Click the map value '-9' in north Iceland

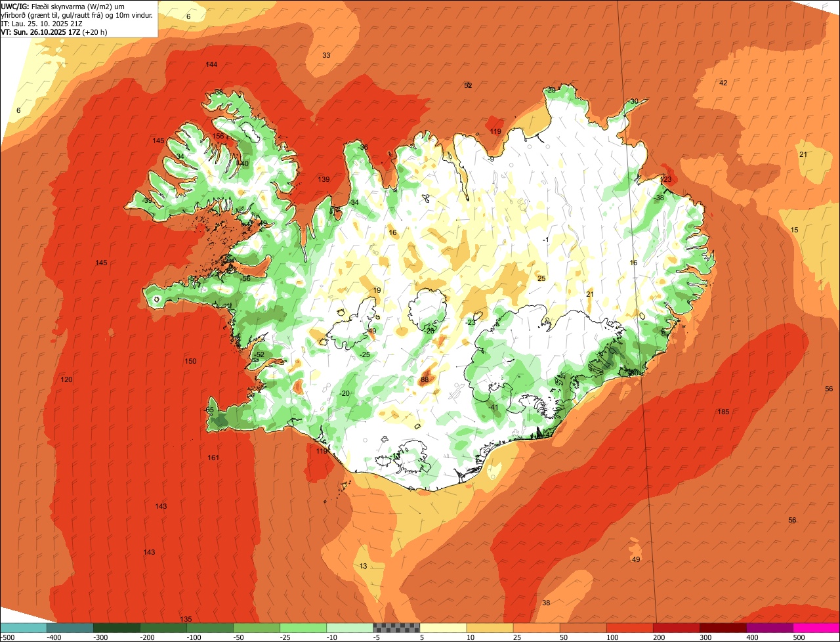[x=491, y=159]
